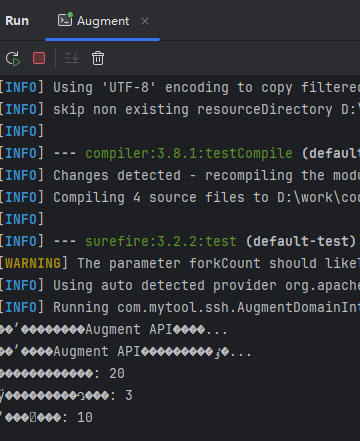Screen dimensions: 360x441
Task: Close the Augment tab
Action: (145, 21)
